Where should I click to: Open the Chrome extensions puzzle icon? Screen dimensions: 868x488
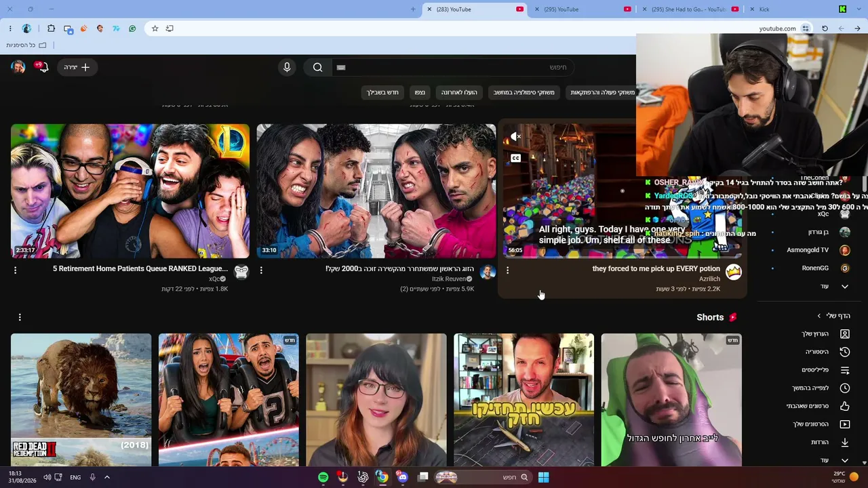(51, 28)
